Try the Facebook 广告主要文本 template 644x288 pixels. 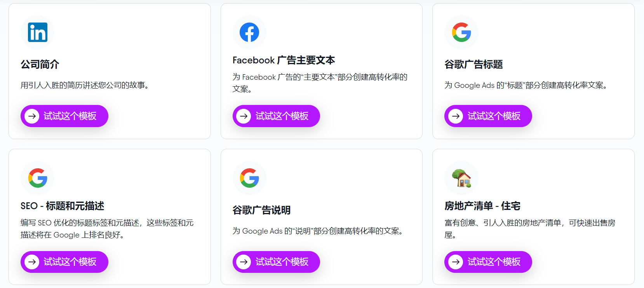click(x=276, y=116)
